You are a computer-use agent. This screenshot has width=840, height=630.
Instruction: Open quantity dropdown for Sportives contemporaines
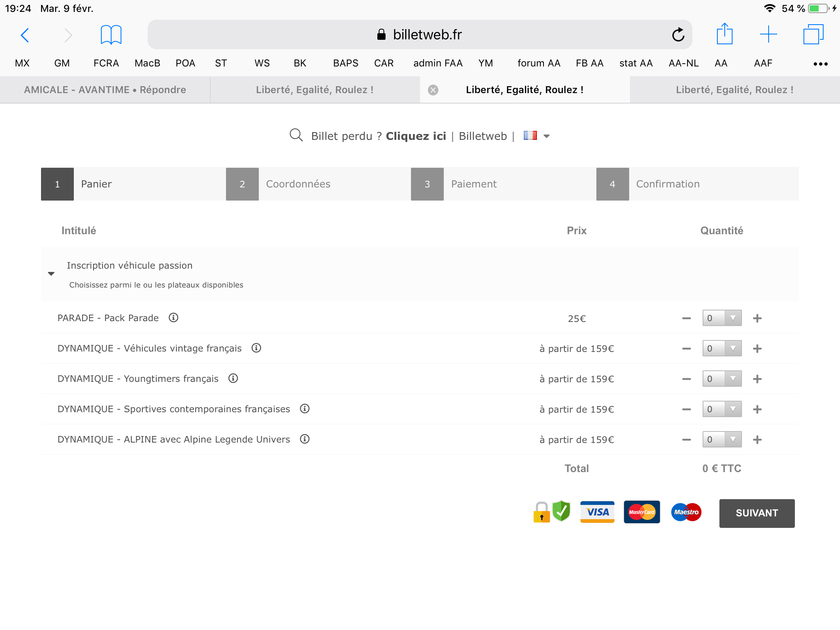[722, 409]
